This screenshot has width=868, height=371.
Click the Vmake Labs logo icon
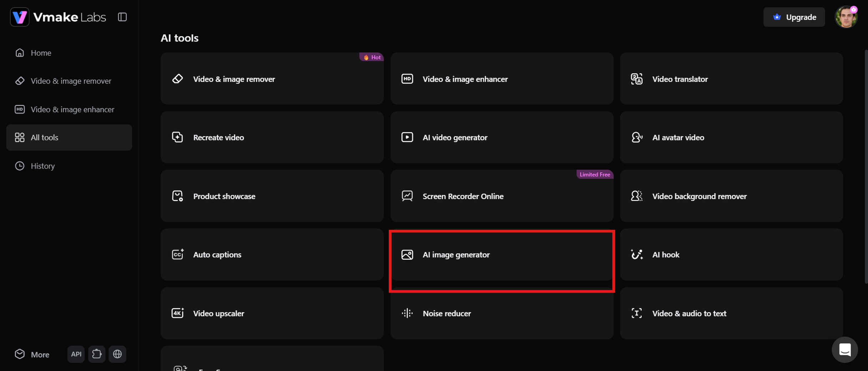pyautogui.click(x=20, y=17)
